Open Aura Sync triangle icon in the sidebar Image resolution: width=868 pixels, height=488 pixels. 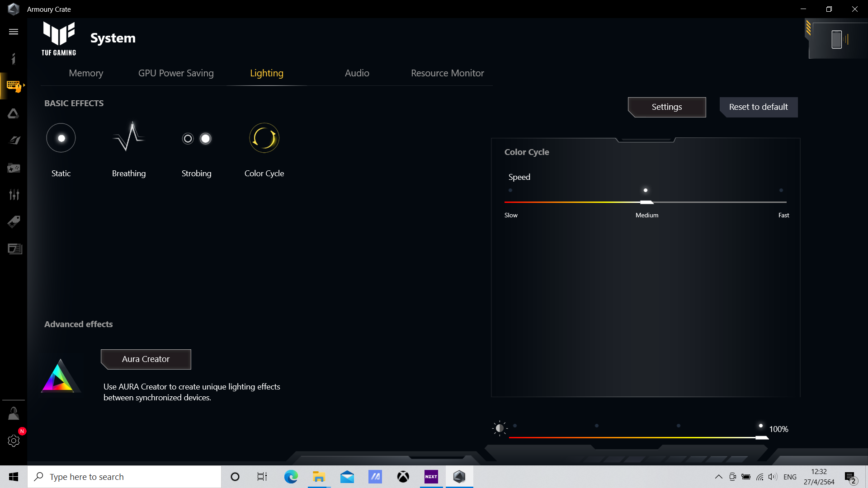(x=14, y=113)
